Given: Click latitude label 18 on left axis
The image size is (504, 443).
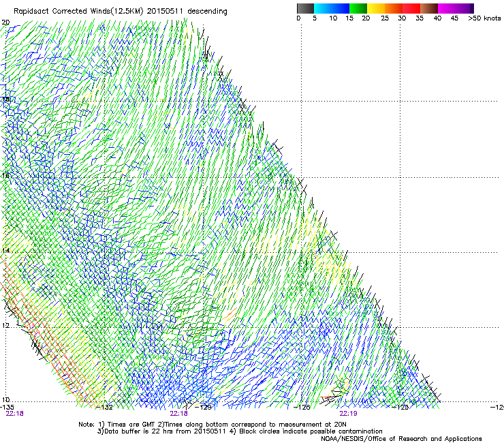Looking at the screenshot, I should (5, 99).
